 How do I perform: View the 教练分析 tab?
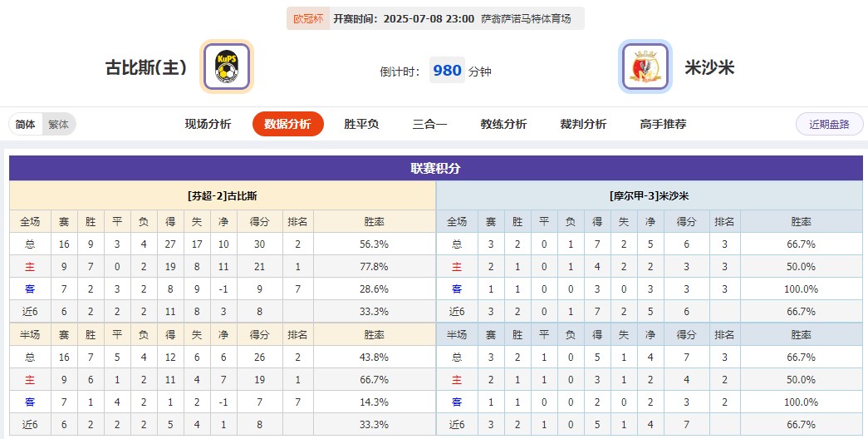click(x=503, y=124)
